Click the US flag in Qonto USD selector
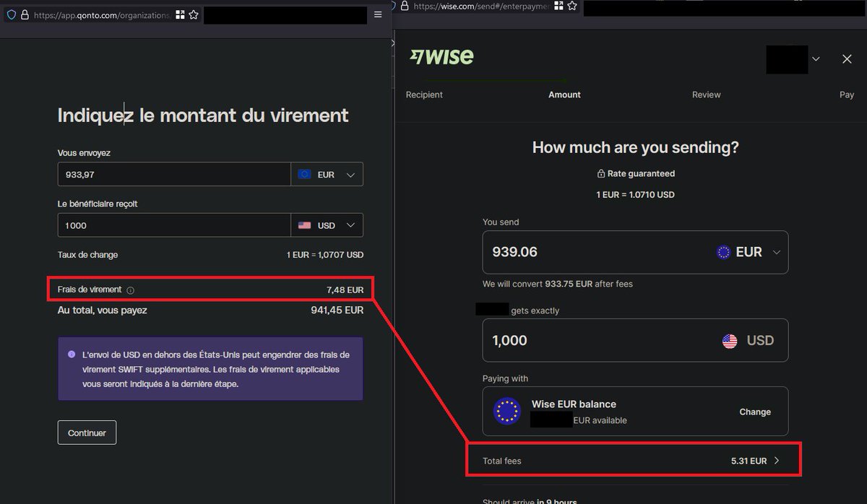The height and width of the screenshot is (504, 867). pyautogui.click(x=304, y=225)
